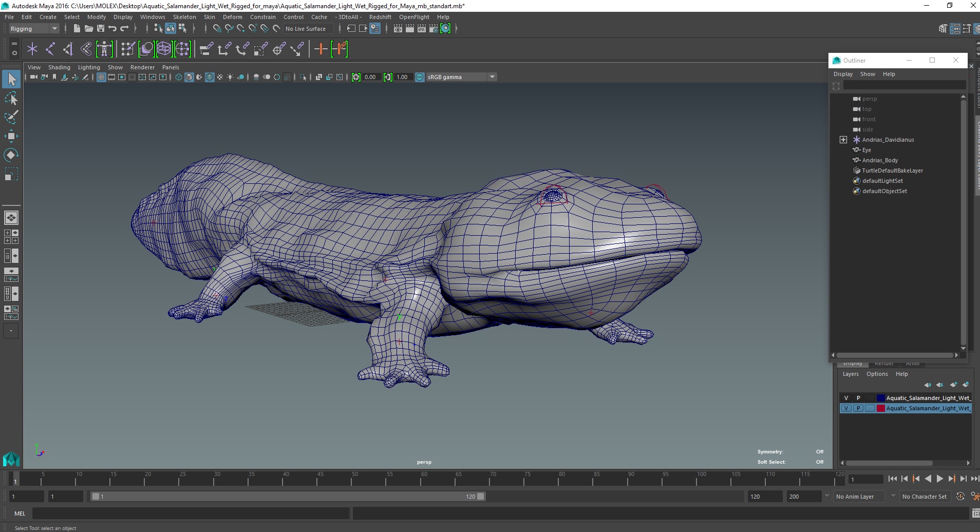Toggle the viewport grid icon
980x532 pixels.
click(x=101, y=77)
